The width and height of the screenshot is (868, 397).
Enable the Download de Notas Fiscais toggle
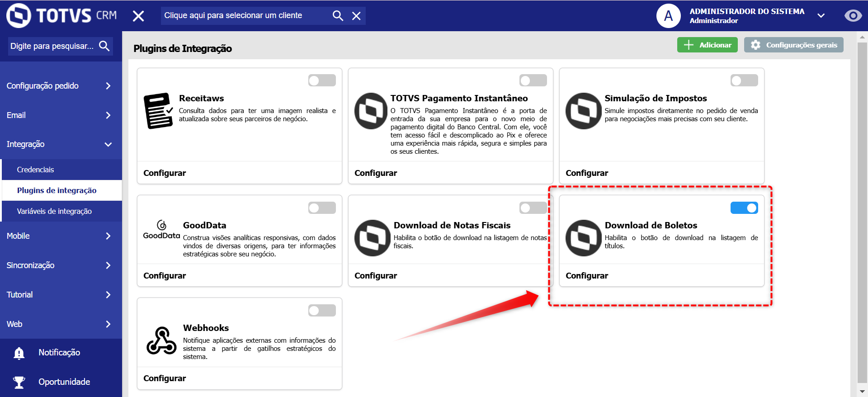(533, 208)
